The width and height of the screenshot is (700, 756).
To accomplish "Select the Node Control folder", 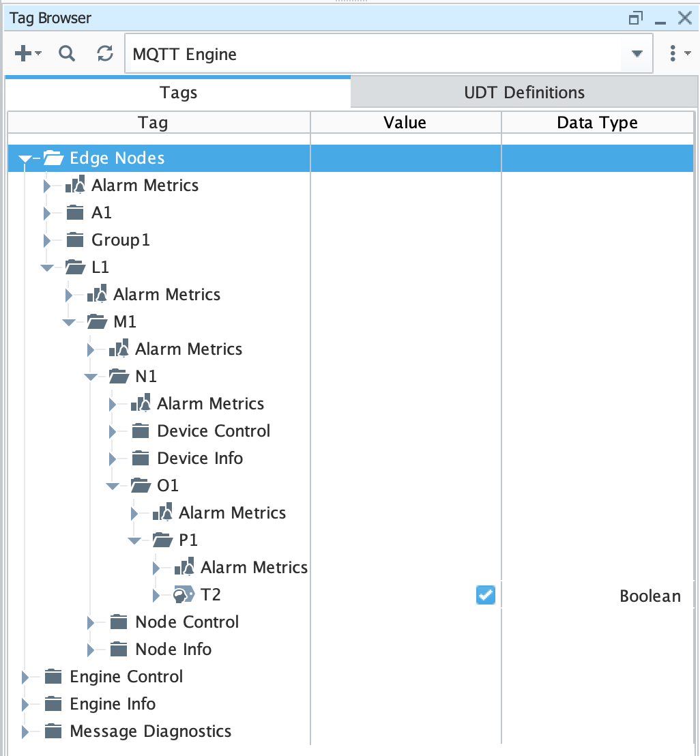I will pyautogui.click(x=187, y=622).
